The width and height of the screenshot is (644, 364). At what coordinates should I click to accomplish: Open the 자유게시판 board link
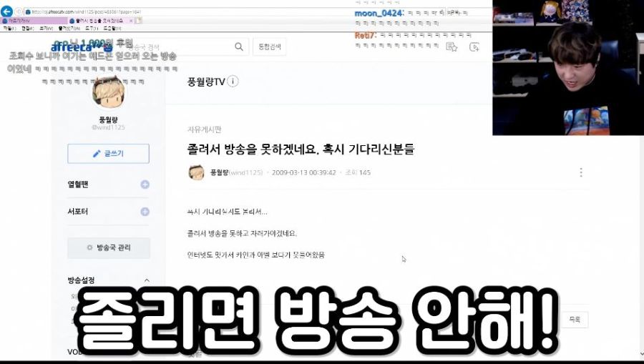coord(204,129)
